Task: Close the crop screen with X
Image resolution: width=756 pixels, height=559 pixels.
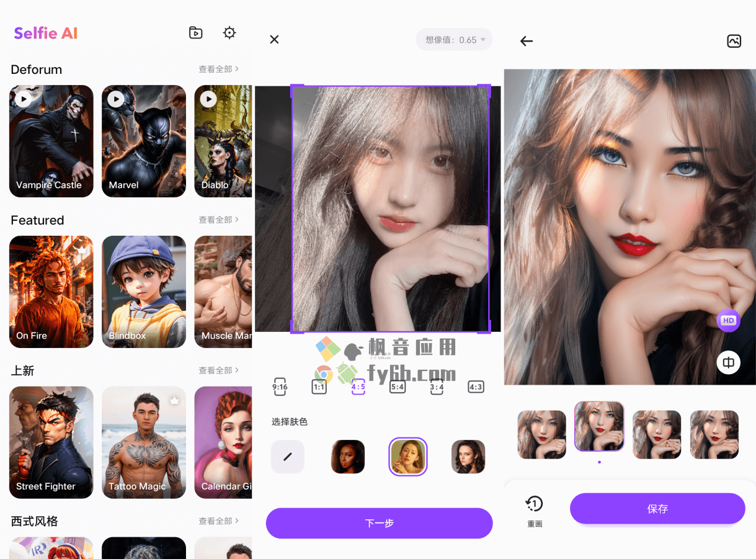Action: [274, 40]
